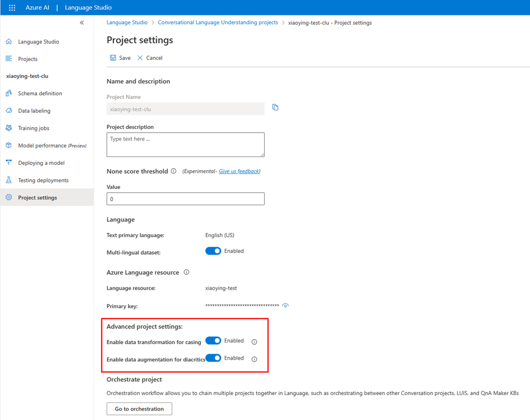Image resolution: width=530 pixels, height=420 pixels.
Task: Click the Data labeling tag icon
Action: (x=9, y=110)
